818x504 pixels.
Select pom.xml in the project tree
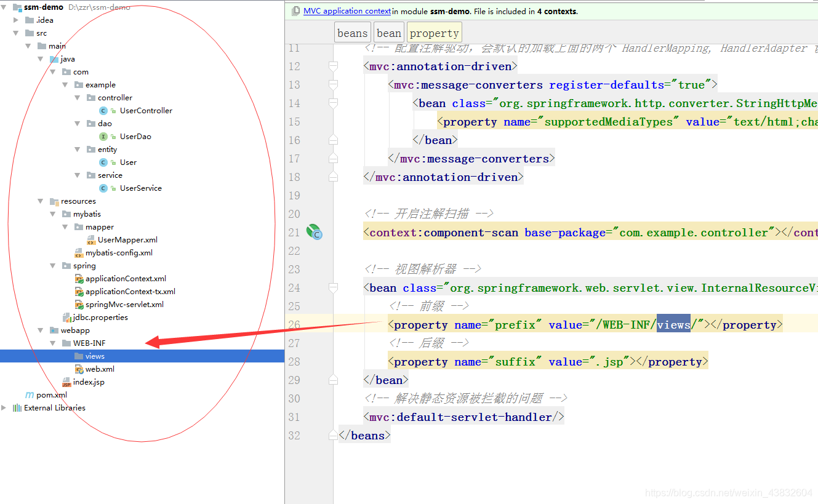click(x=52, y=395)
